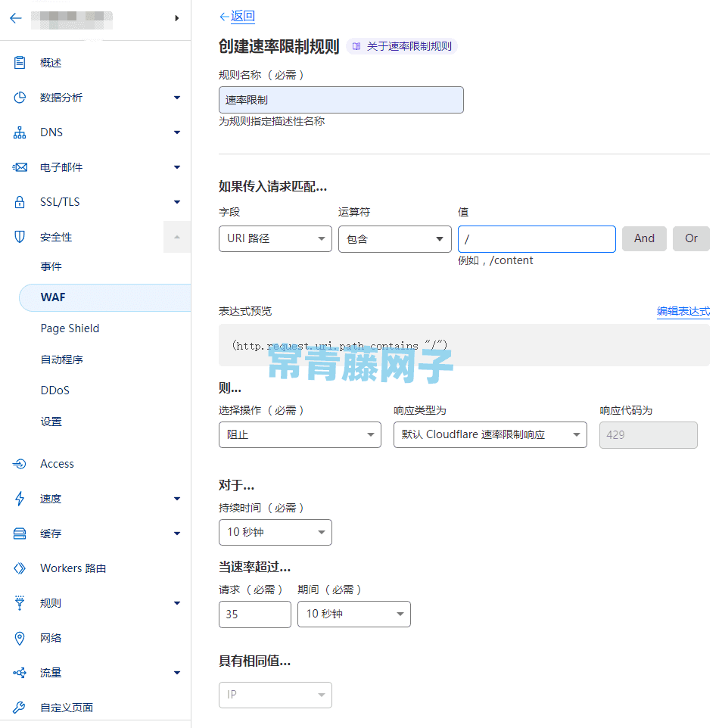
Task: Open the 运算符 dropdown showing 包含
Action: coord(394,238)
